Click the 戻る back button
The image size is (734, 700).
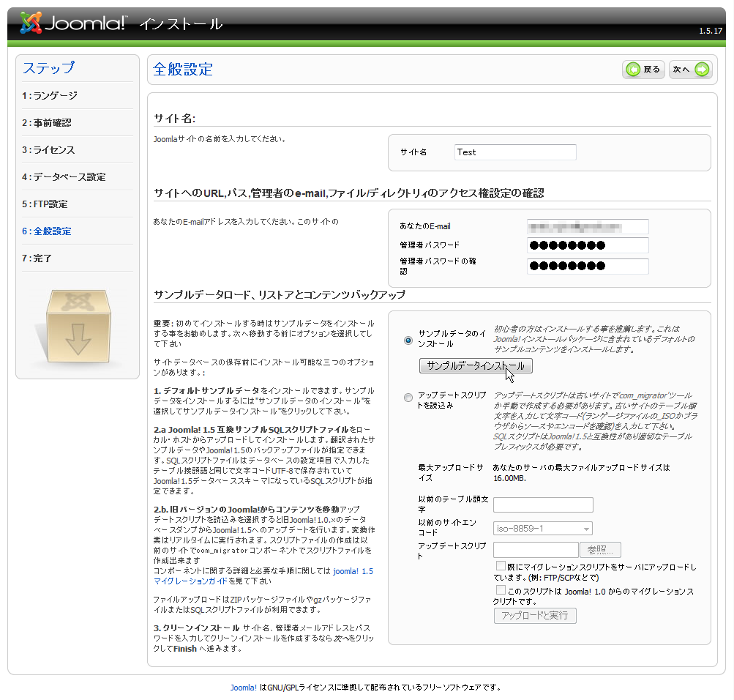click(x=644, y=70)
